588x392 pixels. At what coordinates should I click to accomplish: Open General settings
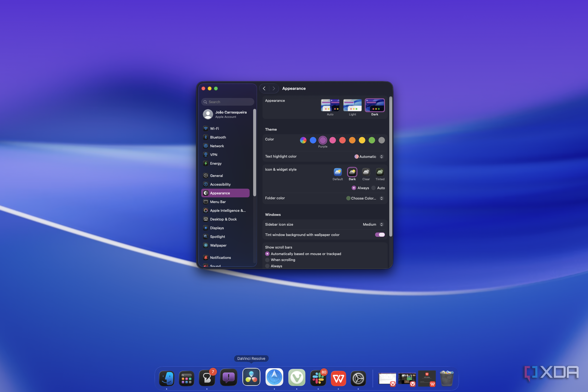(x=225, y=176)
